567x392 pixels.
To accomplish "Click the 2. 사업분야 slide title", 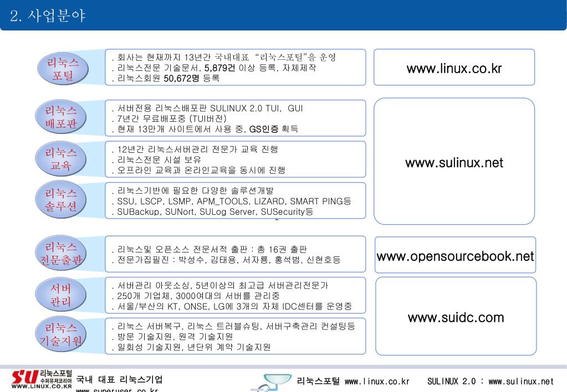I will [48, 16].
